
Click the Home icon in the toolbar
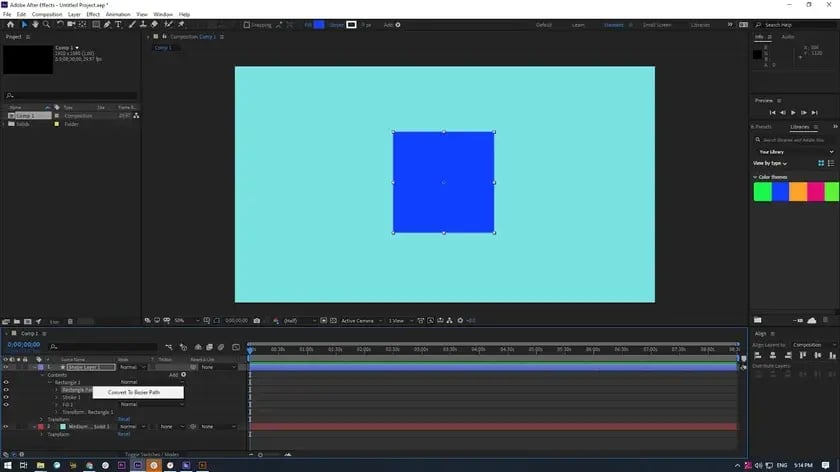pos(11,24)
